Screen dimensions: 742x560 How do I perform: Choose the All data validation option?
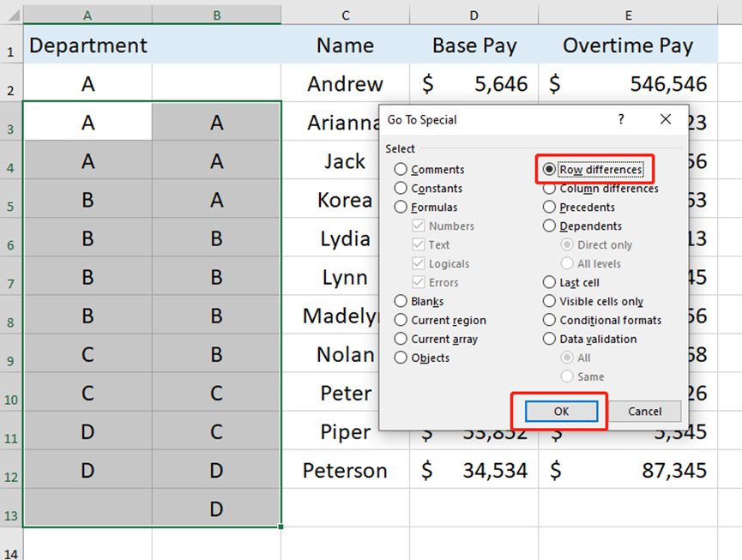tap(576, 358)
